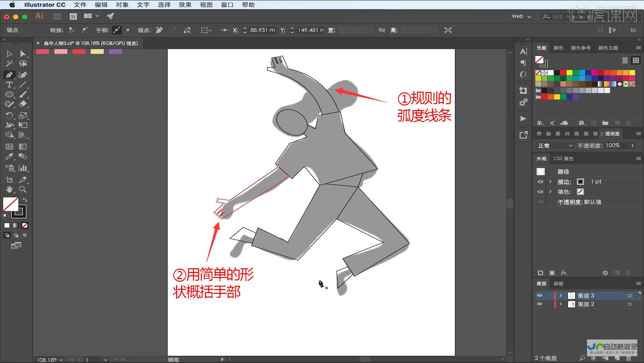The height and width of the screenshot is (363, 644).
Task: Select the Direct Selection tool
Action: (x=23, y=53)
